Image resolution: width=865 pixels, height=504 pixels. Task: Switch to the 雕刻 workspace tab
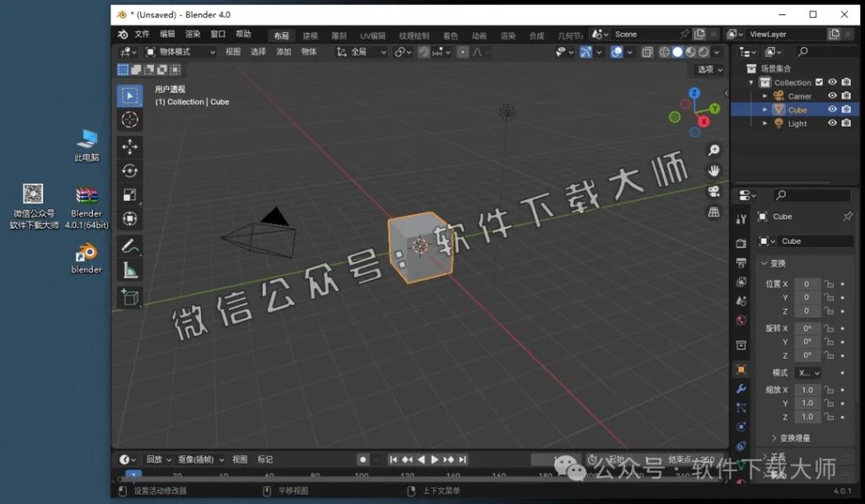click(x=338, y=35)
